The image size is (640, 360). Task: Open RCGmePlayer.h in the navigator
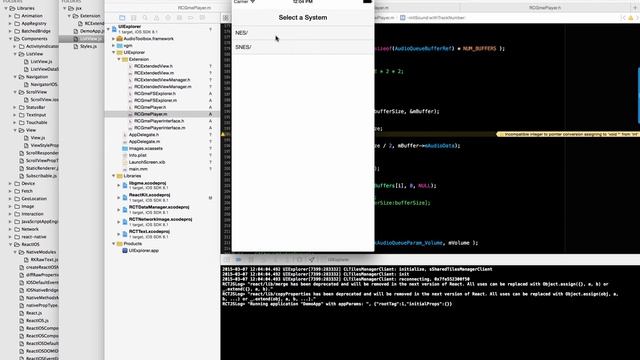pyautogui.click(x=150, y=107)
